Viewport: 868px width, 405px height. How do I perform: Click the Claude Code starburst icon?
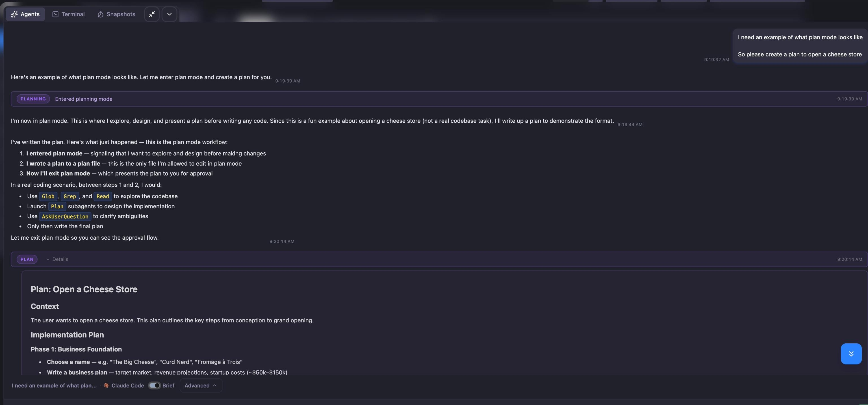pos(106,385)
